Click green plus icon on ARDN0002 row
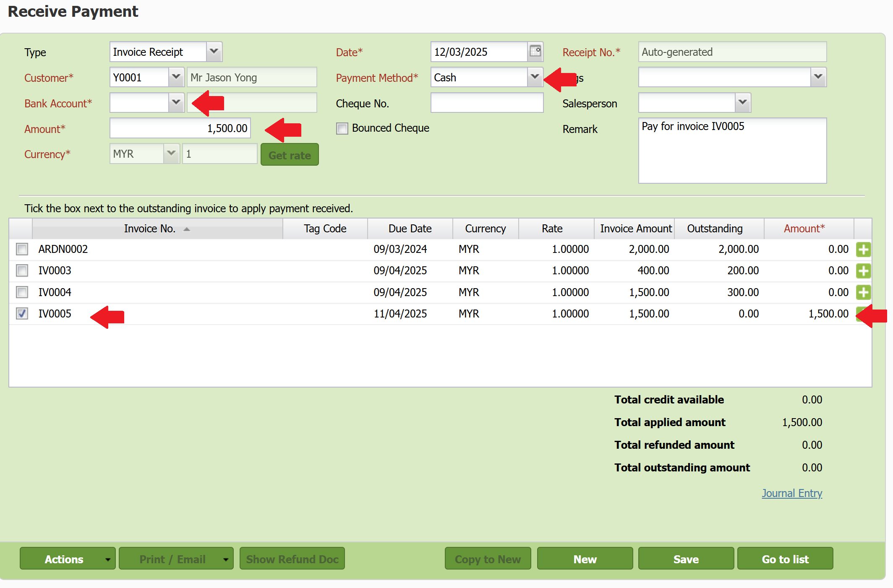The height and width of the screenshot is (588, 893). pyautogui.click(x=863, y=250)
